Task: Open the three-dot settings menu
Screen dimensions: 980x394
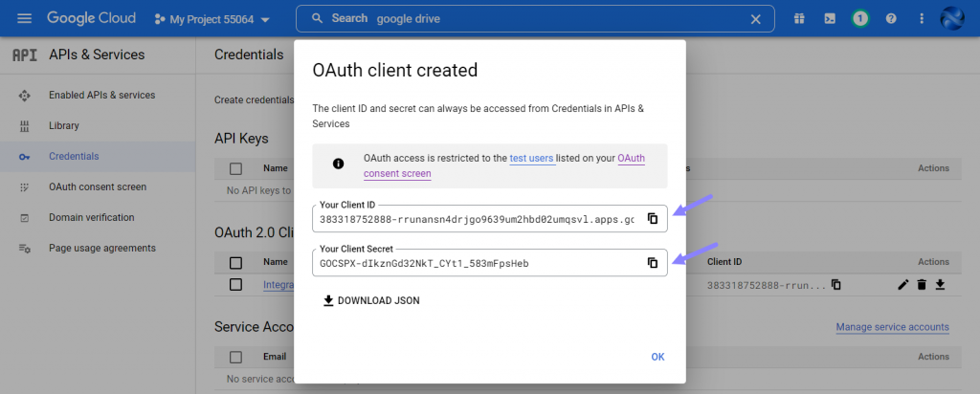Action: 922,19
